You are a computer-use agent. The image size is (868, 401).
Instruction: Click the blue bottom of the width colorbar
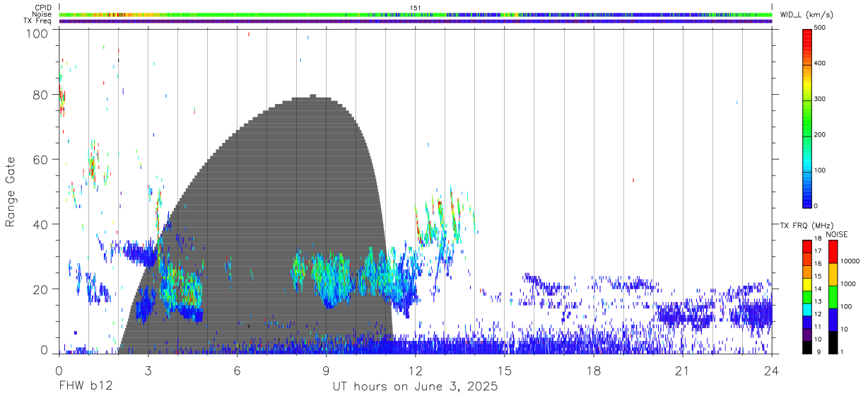pos(807,198)
